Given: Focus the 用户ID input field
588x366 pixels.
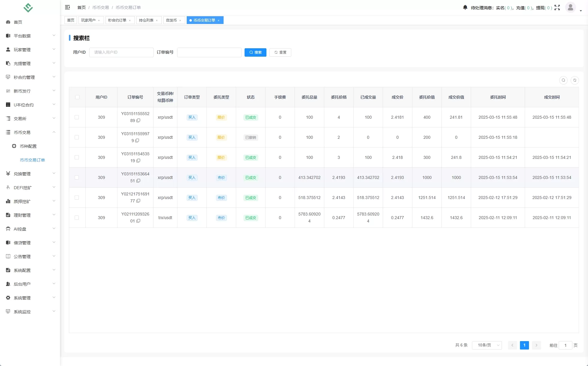Looking at the screenshot, I should [121, 52].
